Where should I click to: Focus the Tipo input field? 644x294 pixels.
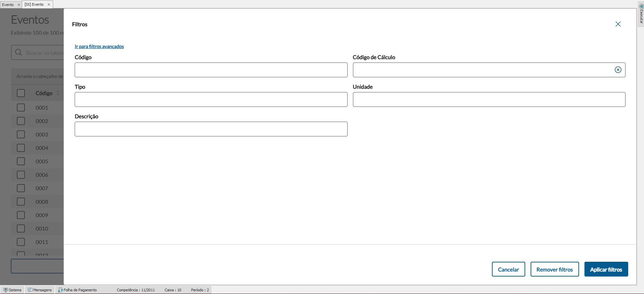coord(211,99)
